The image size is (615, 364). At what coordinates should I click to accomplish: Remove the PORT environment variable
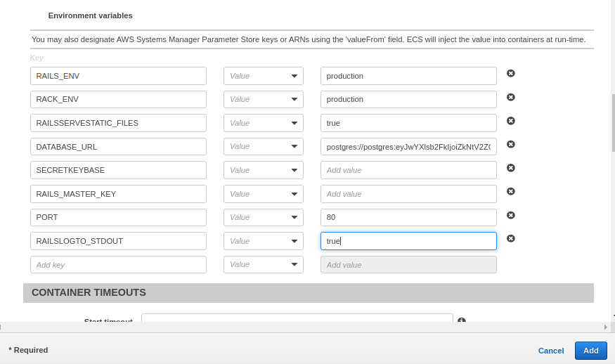[511, 215]
